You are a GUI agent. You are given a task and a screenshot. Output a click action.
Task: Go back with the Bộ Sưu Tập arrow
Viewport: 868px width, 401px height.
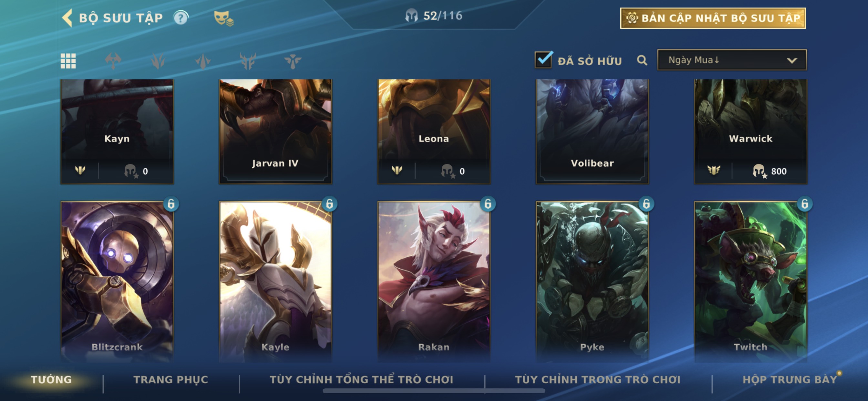67,17
